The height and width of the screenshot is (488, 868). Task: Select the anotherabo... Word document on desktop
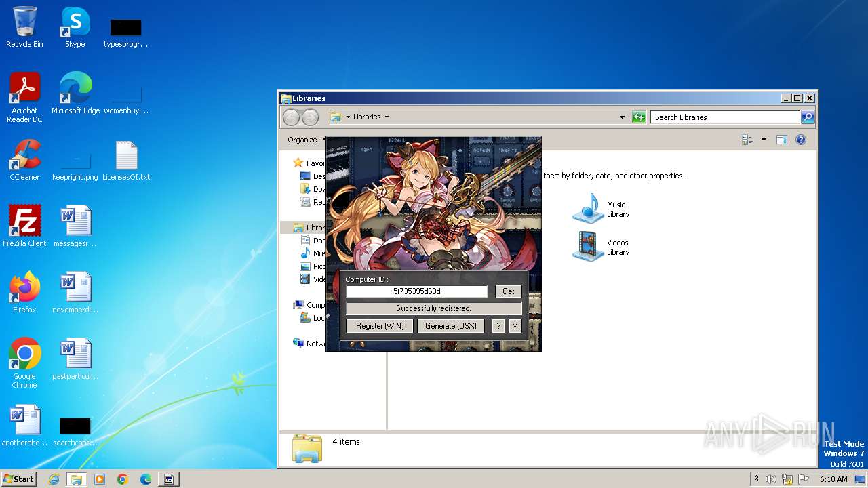[24, 426]
